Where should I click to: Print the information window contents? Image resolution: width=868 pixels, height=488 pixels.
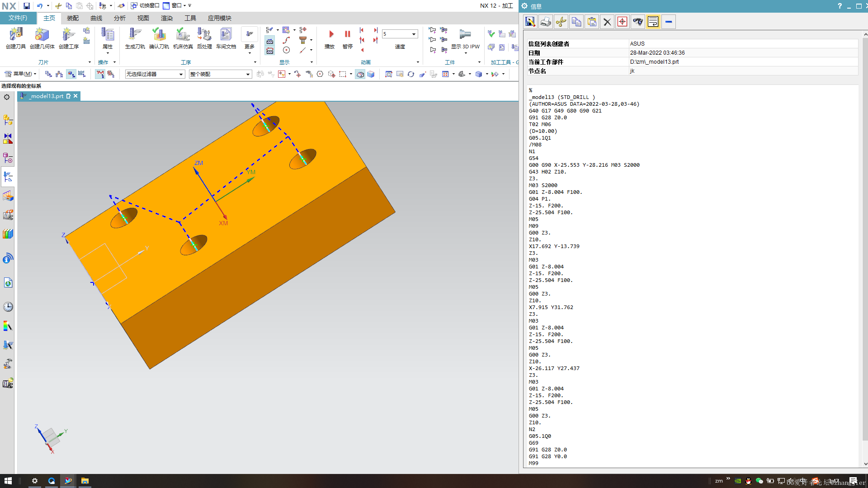546,22
